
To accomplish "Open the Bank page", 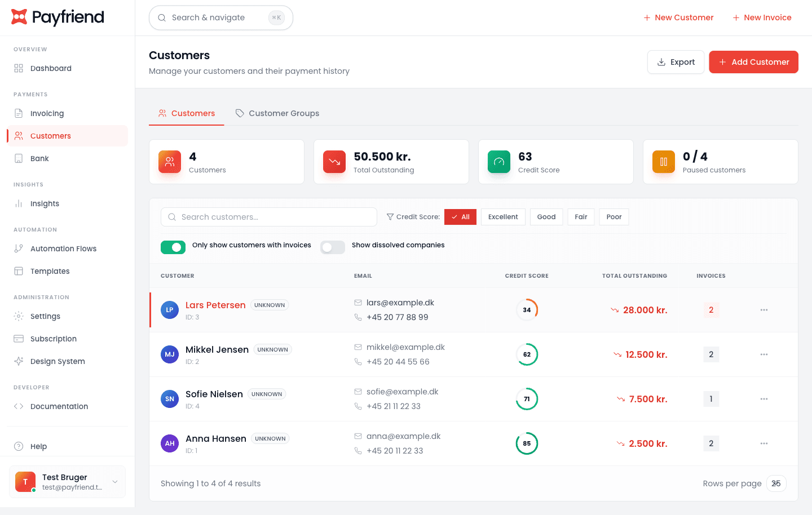I will pyautogui.click(x=40, y=158).
